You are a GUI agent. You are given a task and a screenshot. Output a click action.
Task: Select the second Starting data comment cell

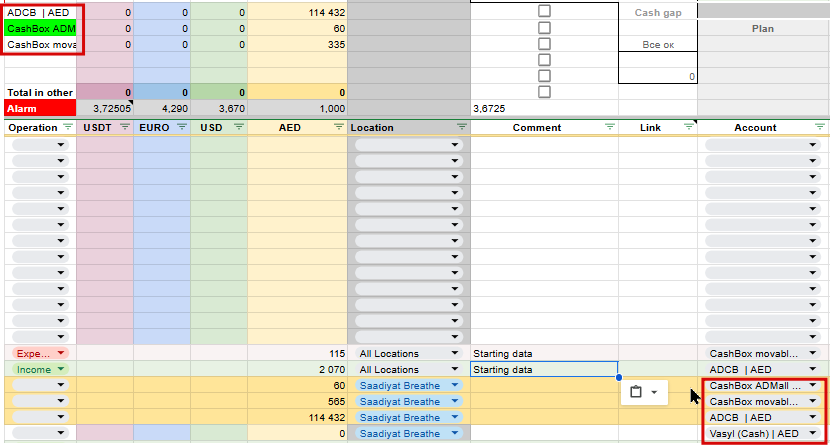[544, 369]
